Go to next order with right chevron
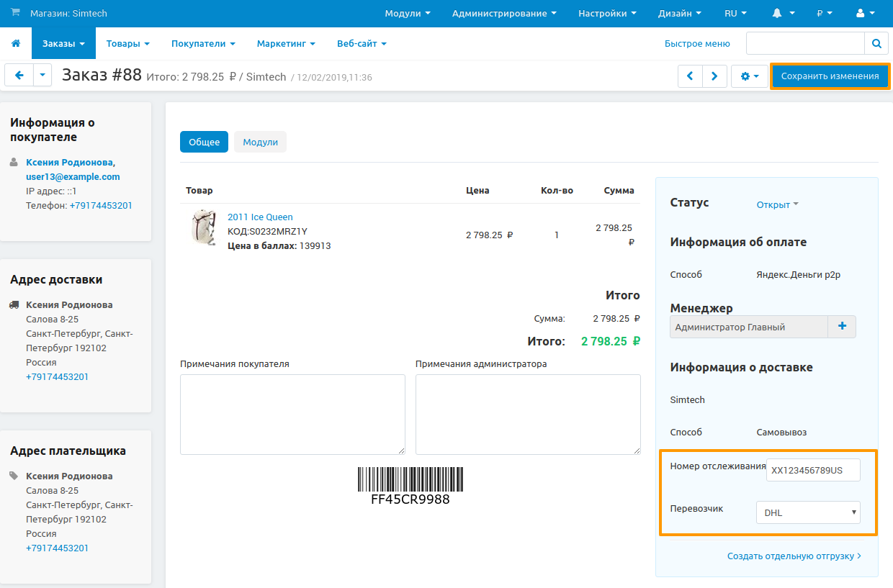This screenshot has height=588, width=893. 714,76
